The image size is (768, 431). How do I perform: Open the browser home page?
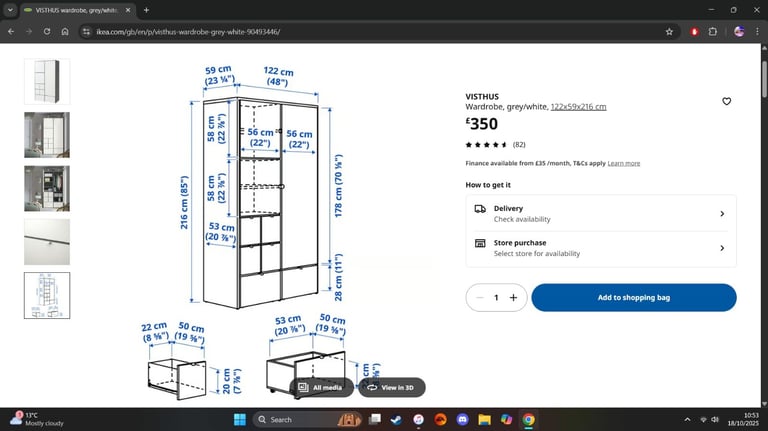pyautogui.click(x=65, y=31)
